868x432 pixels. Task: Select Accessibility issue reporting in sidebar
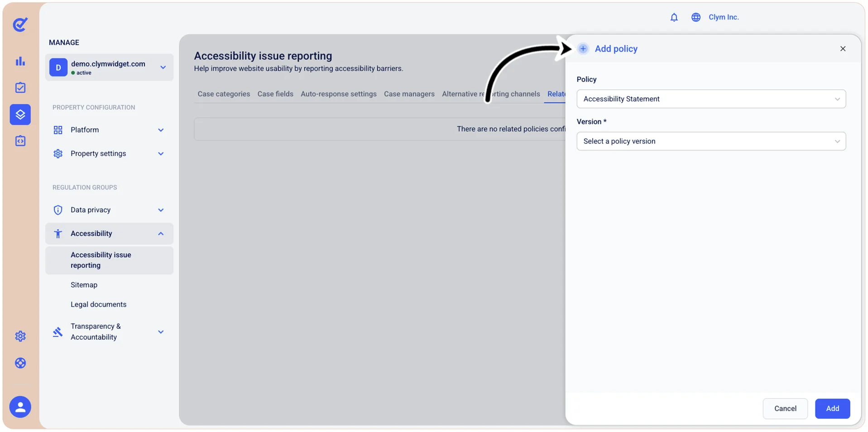109,260
